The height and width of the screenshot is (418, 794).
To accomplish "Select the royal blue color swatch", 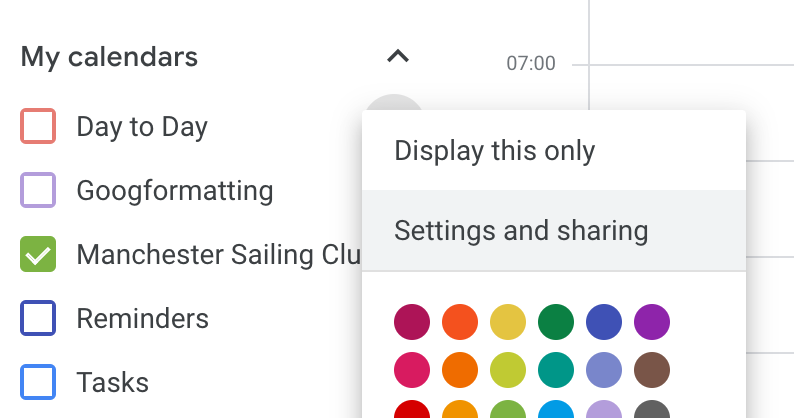I will pos(604,322).
